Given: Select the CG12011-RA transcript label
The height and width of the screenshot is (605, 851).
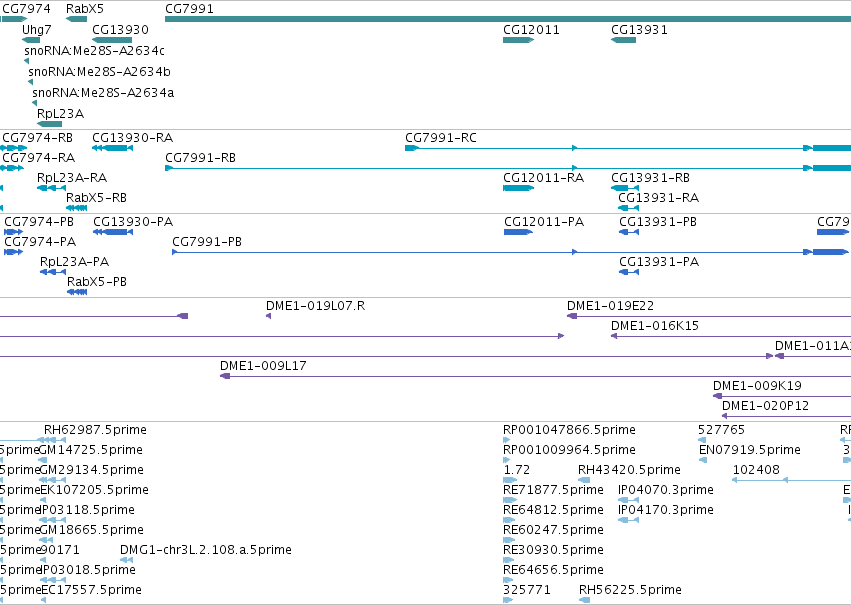Looking at the screenshot, I should tap(543, 178).
